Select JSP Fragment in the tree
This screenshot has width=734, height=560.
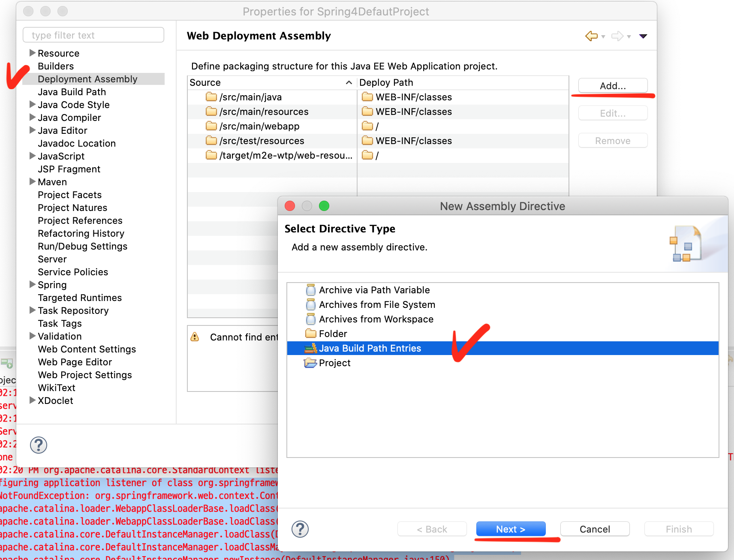click(69, 169)
